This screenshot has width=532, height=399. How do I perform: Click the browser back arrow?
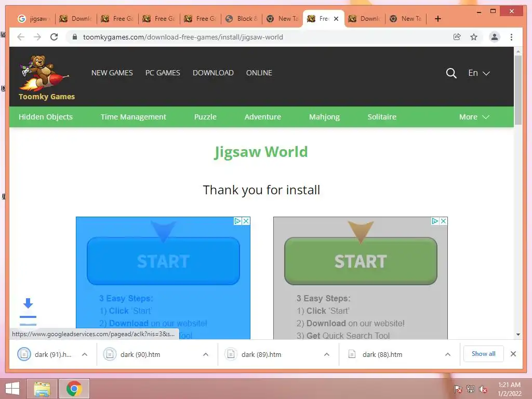[21, 37]
